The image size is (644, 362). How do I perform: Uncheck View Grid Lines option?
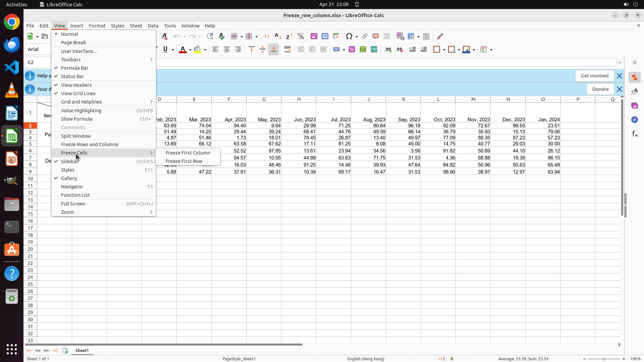click(x=78, y=94)
